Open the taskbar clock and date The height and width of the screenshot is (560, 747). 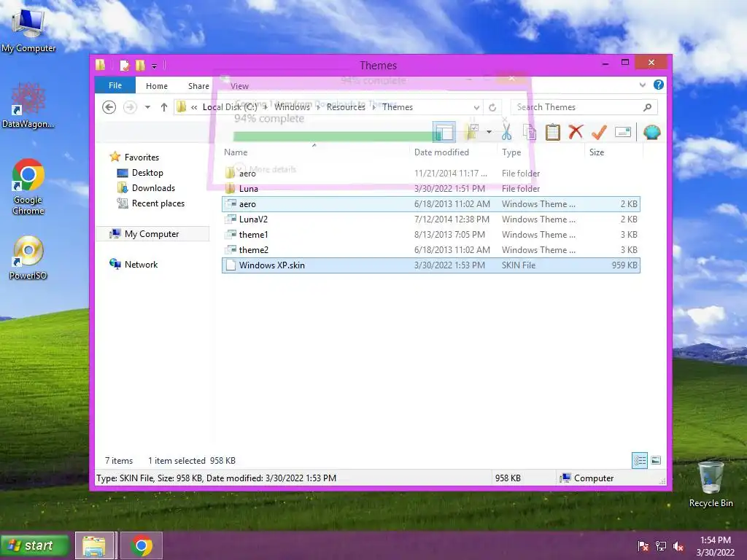coord(715,546)
